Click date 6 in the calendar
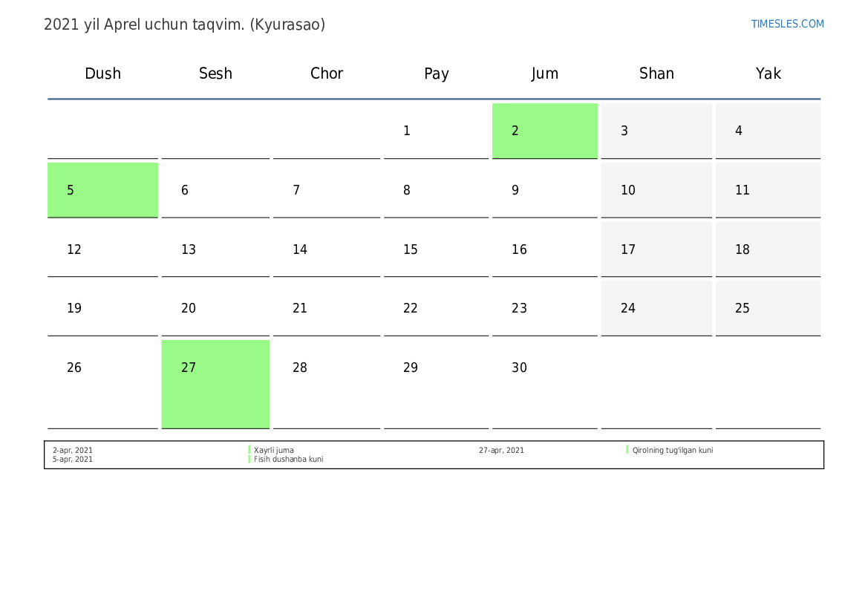868x614 pixels. [215, 190]
